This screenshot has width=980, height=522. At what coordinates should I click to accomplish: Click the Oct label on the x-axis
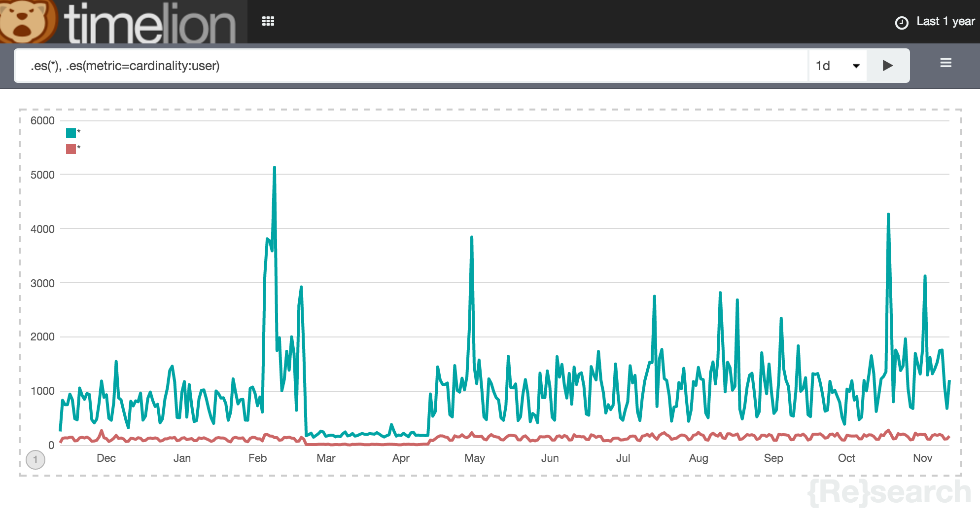[846, 458]
